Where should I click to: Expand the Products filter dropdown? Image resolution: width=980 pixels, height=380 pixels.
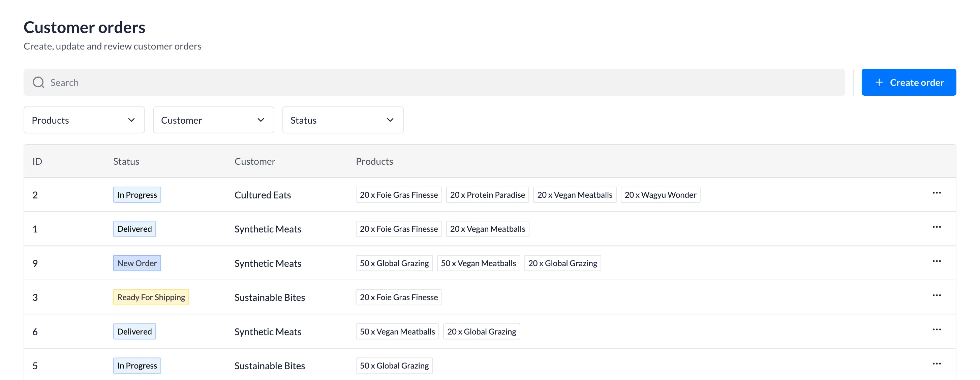pyautogui.click(x=84, y=120)
